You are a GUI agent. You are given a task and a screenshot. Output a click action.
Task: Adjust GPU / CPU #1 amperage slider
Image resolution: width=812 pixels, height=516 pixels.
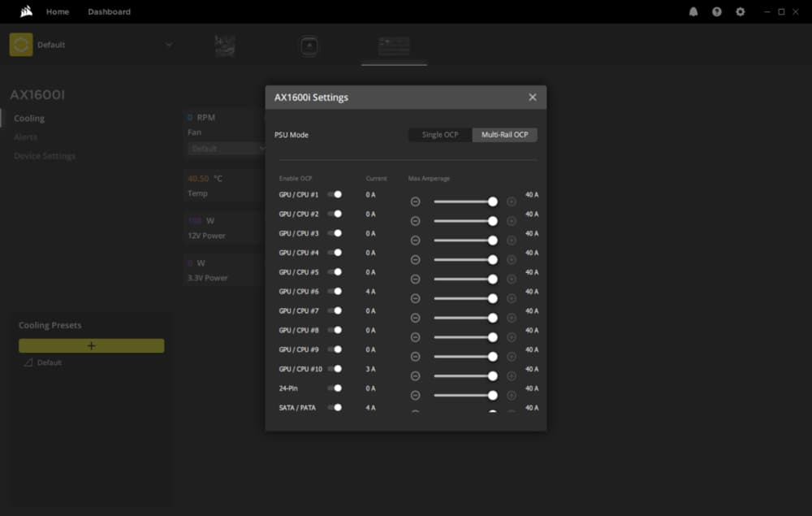coord(464,202)
